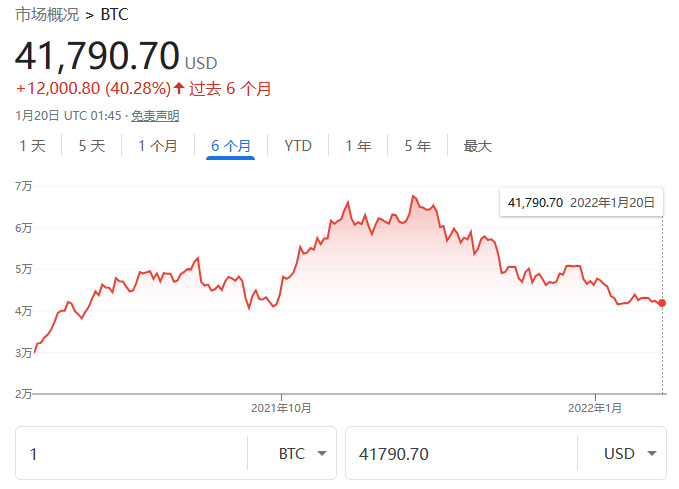
Task: Open the BTC currency dropdown
Action: [303, 454]
